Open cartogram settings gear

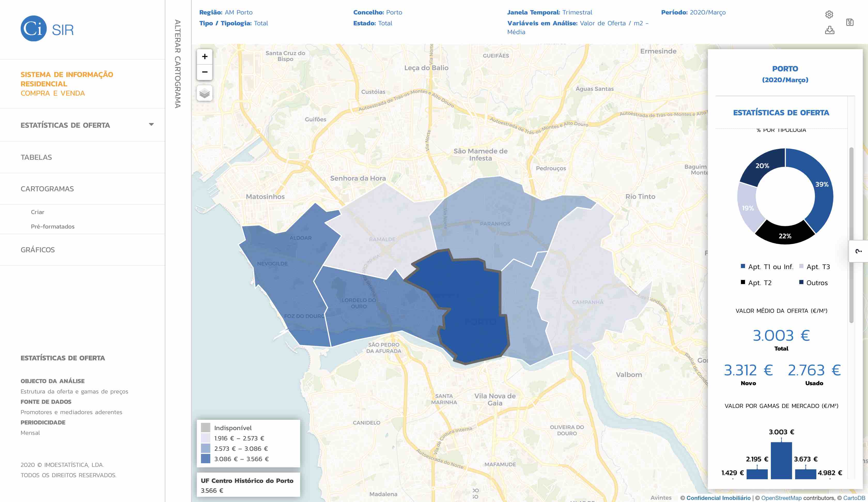(x=829, y=14)
